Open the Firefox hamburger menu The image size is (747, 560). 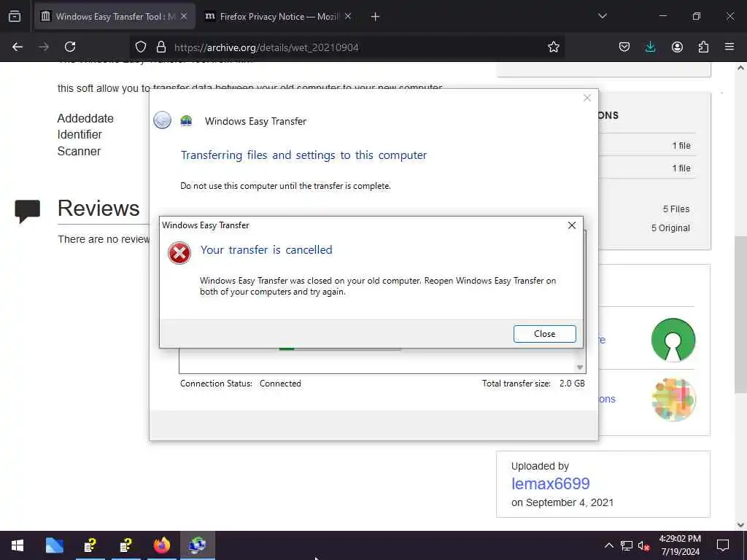point(729,47)
